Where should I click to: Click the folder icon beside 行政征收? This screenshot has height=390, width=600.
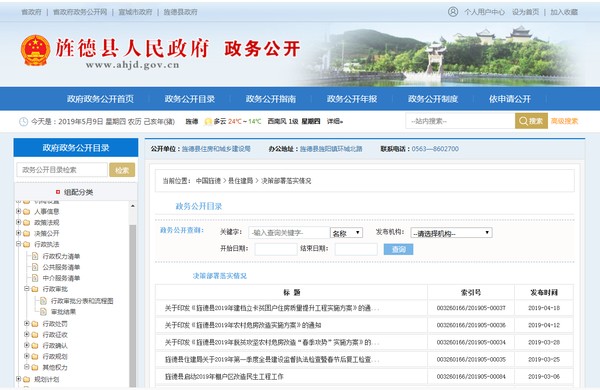click(35, 335)
